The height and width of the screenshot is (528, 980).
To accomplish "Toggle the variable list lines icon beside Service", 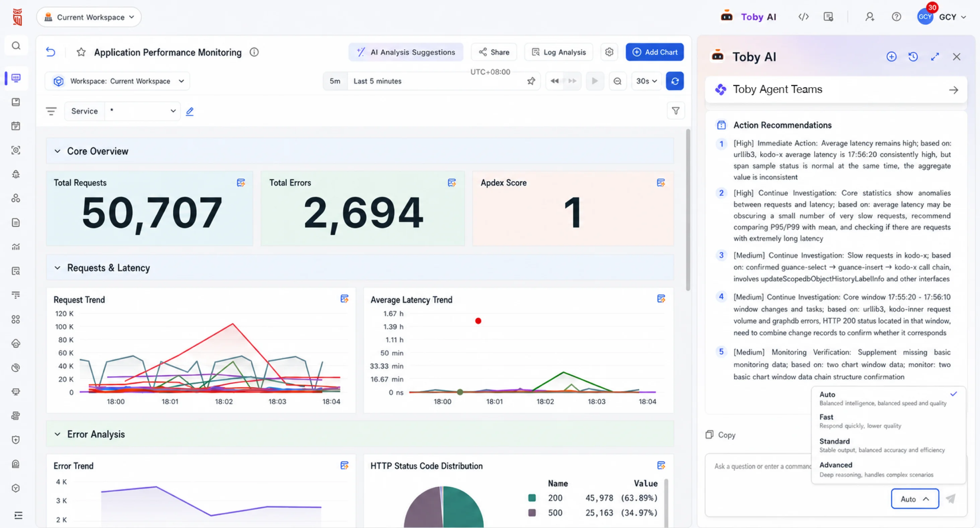I will pyautogui.click(x=51, y=111).
